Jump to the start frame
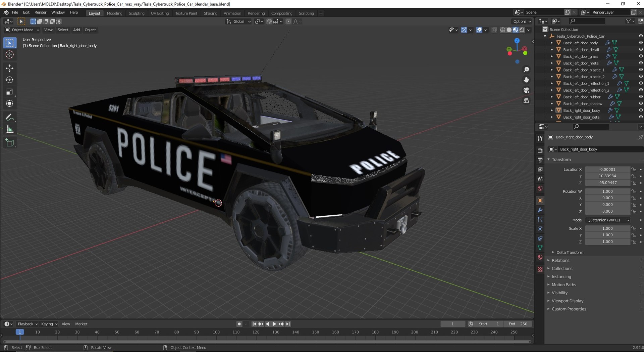Image resolution: width=644 pixels, height=352 pixels. pyautogui.click(x=254, y=324)
